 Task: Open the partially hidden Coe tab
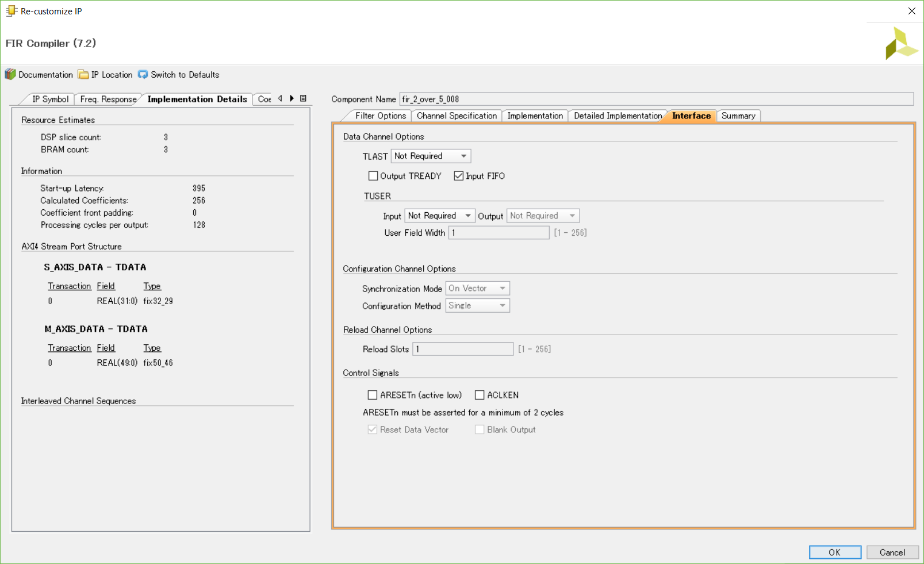click(x=264, y=99)
